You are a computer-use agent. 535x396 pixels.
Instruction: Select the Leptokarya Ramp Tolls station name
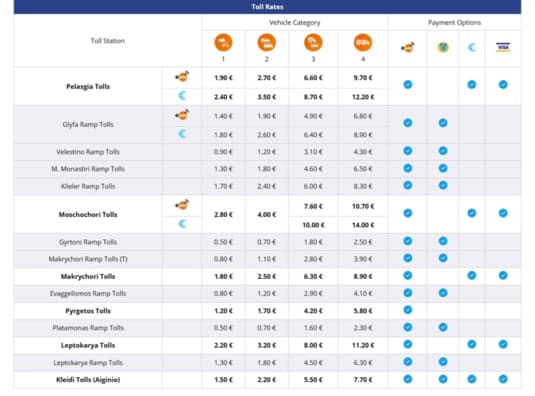88,363
